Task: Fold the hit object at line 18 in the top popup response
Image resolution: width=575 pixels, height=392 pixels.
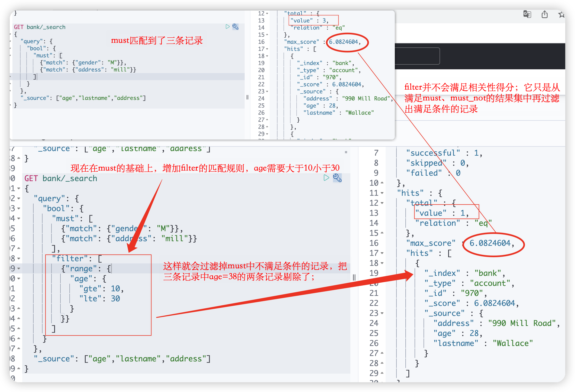Action: click(x=267, y=56)
